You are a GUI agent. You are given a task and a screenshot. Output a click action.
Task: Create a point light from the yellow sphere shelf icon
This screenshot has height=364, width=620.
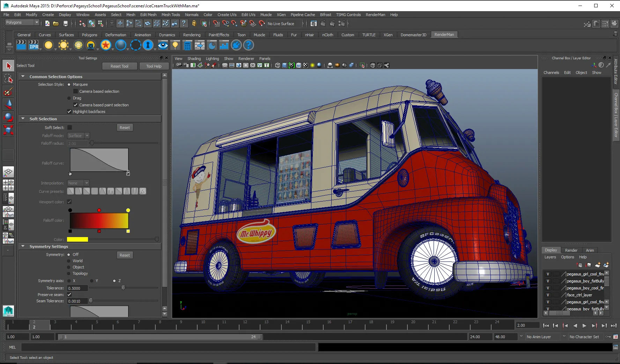pos(49,45)
